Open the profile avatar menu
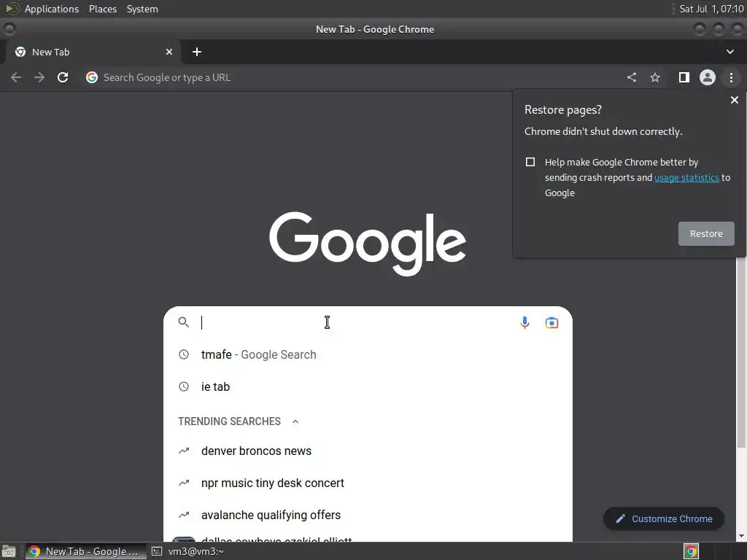747x560 pixels. point(708,77)
